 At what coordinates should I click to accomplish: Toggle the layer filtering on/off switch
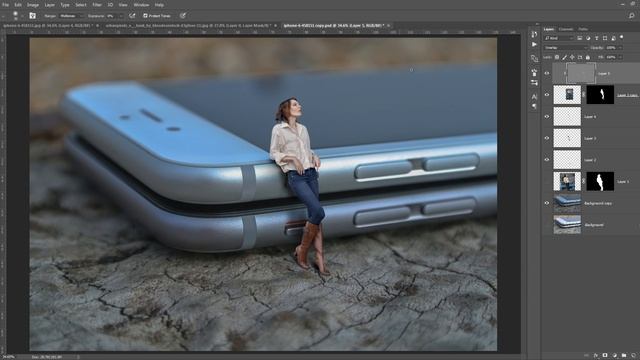coord(621,37)
